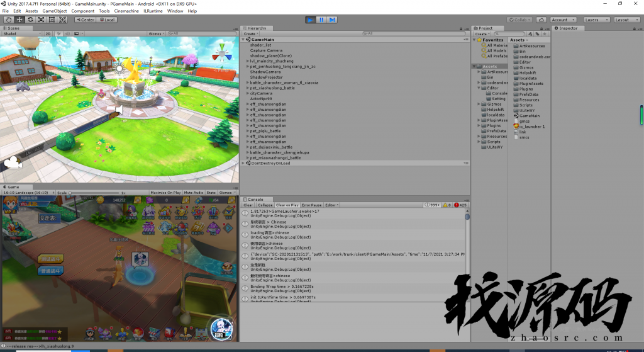644x352 pixels.
Task: Toggle Scene view audio icon
Action: coord(67,34)
